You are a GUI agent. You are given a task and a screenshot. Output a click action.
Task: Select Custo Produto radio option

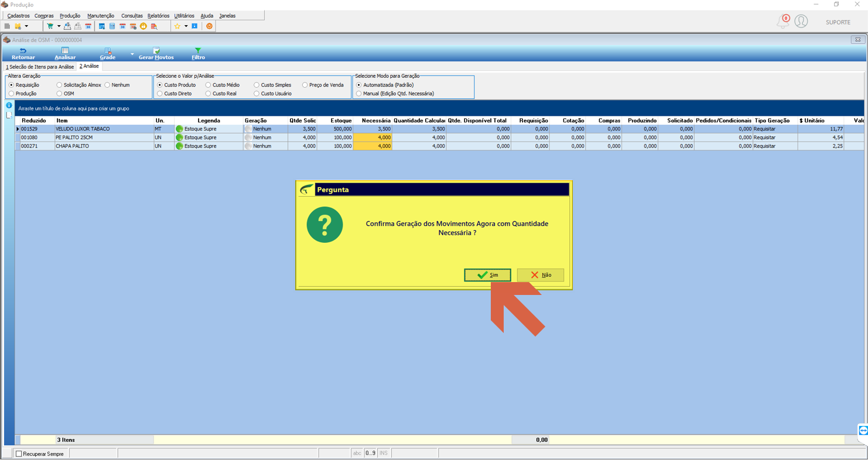[176, 85]
